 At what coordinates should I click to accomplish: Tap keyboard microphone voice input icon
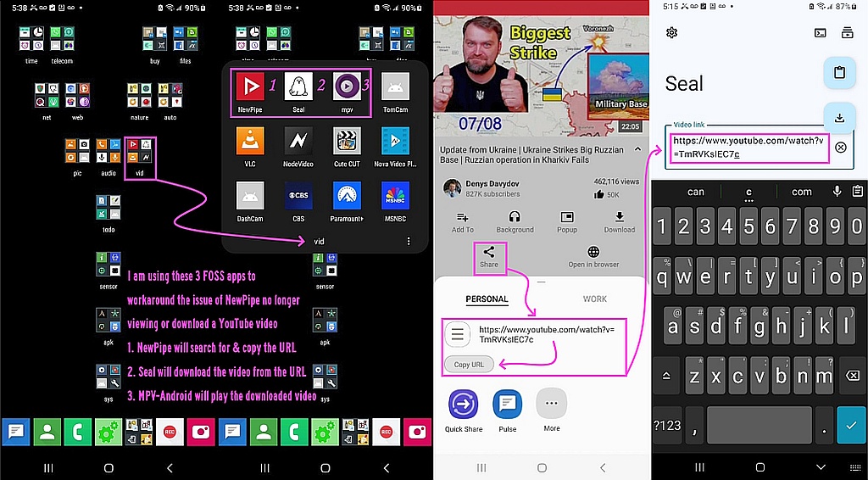tap(837, 192)
